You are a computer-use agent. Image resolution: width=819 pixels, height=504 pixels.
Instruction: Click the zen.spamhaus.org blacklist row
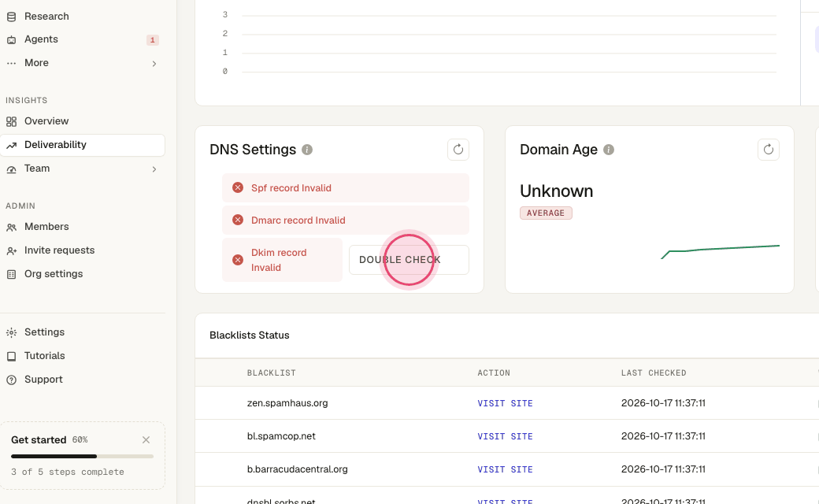click(506, 403)
